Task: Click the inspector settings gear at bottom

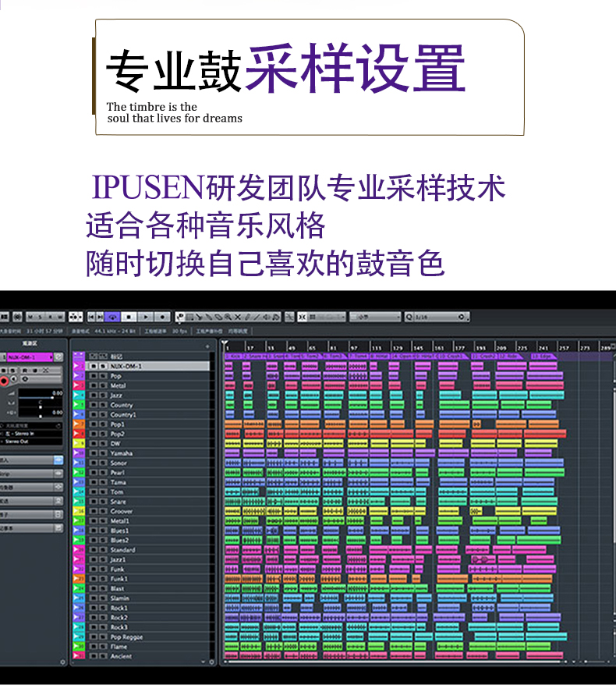Action: pyautogui.click(x=63, y=662)
